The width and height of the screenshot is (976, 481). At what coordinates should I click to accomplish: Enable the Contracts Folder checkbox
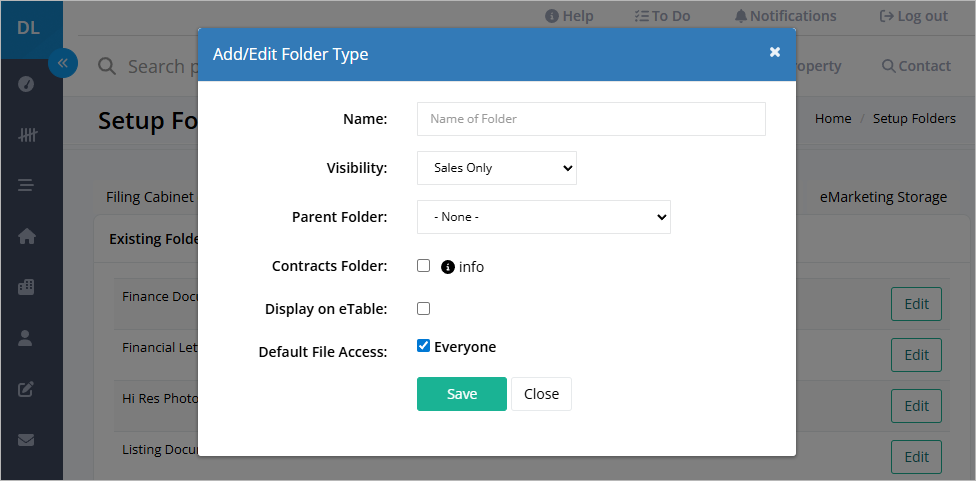tap(423, 266)
